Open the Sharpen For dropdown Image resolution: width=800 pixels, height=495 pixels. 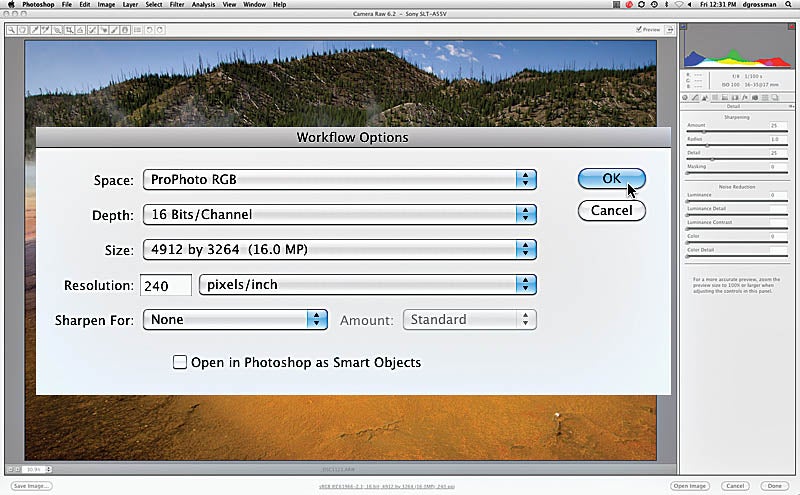click(x=235, y=319)
